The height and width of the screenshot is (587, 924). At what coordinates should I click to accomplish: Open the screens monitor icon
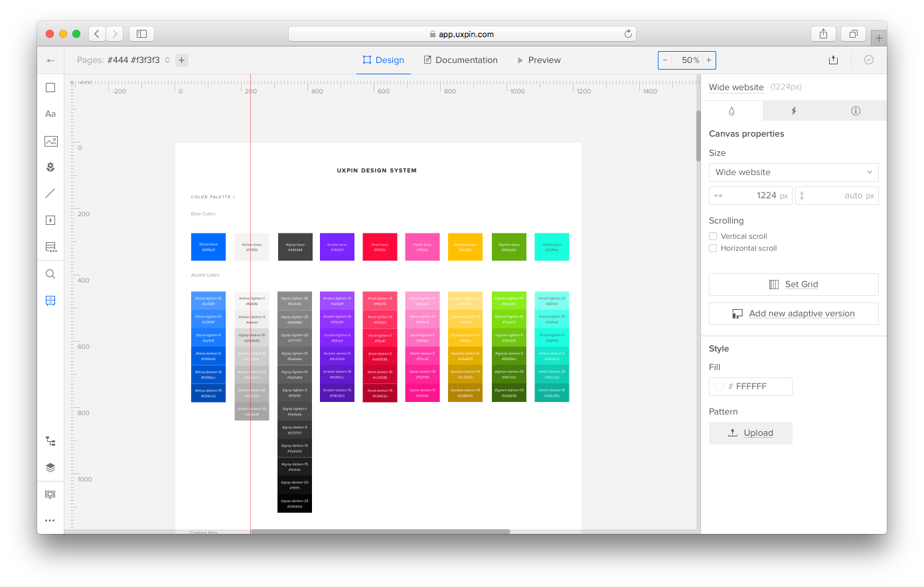(50, 494)
